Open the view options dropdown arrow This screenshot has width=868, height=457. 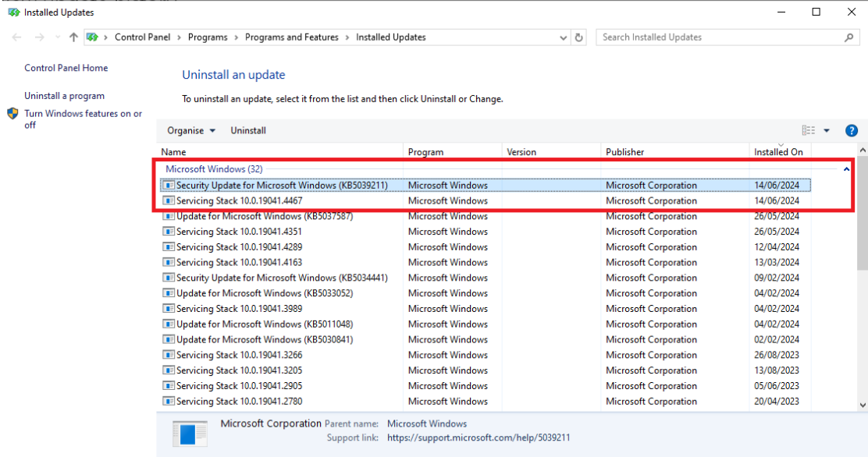827,130
